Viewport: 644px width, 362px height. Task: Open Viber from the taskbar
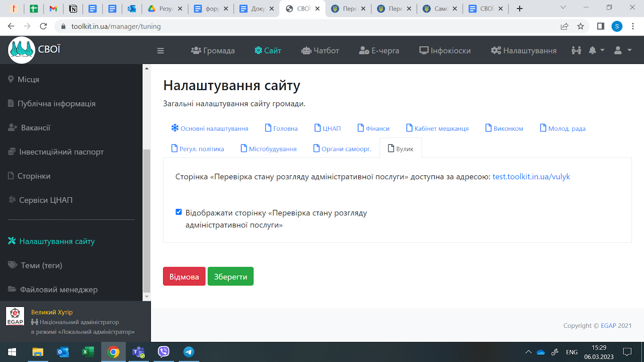coord(163,352)
